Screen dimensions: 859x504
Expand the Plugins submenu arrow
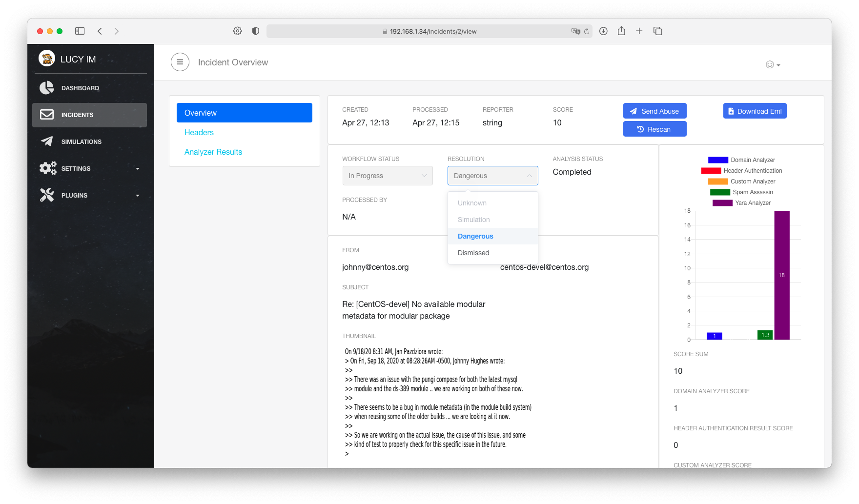[x=138, y=195]
